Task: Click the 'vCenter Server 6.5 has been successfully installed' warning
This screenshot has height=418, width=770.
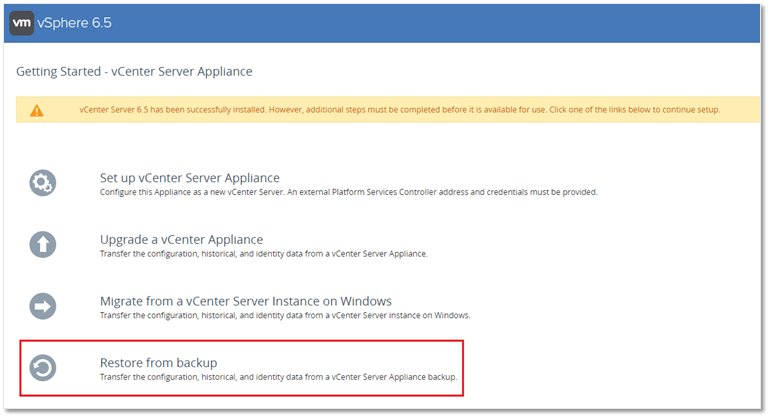Action: (400, 110)
